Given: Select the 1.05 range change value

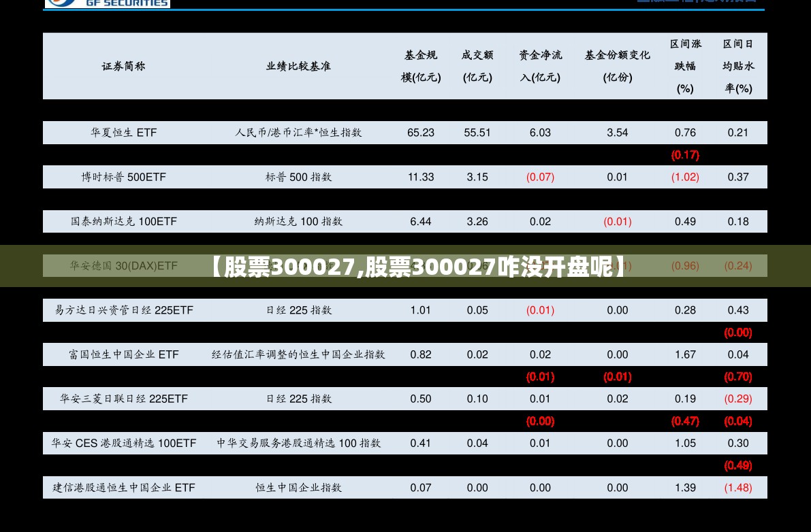Looking at the screenshot, I should point(685,443).
